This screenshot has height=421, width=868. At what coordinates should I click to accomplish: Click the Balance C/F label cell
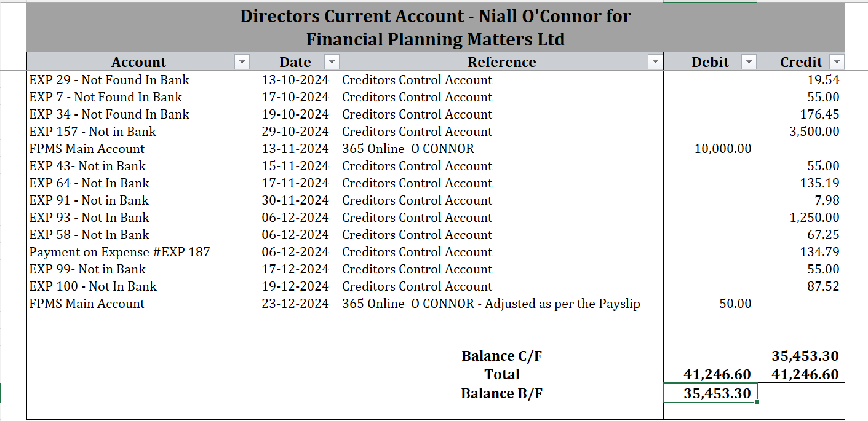501,356
